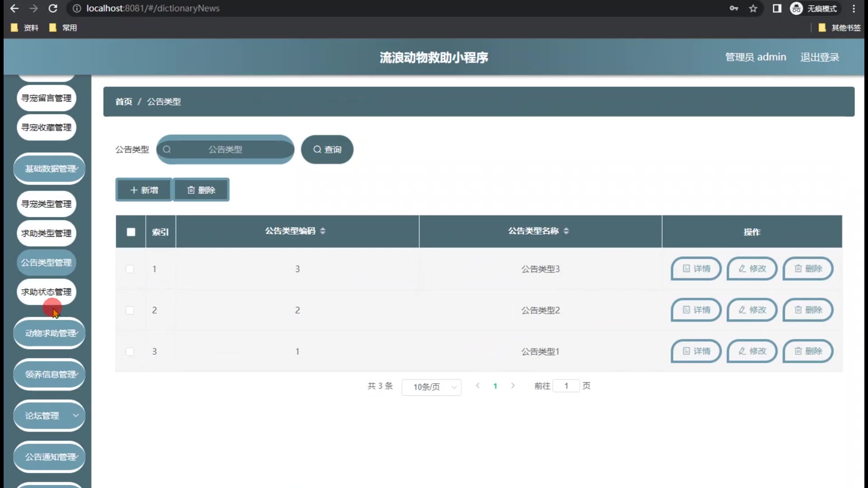
Task: Open browser side panel icon
Action: (777, 8)
